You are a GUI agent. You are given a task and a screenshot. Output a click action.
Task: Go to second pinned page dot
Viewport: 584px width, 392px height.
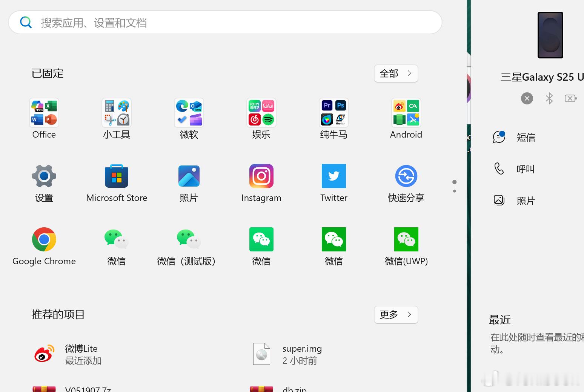[455, 191]
